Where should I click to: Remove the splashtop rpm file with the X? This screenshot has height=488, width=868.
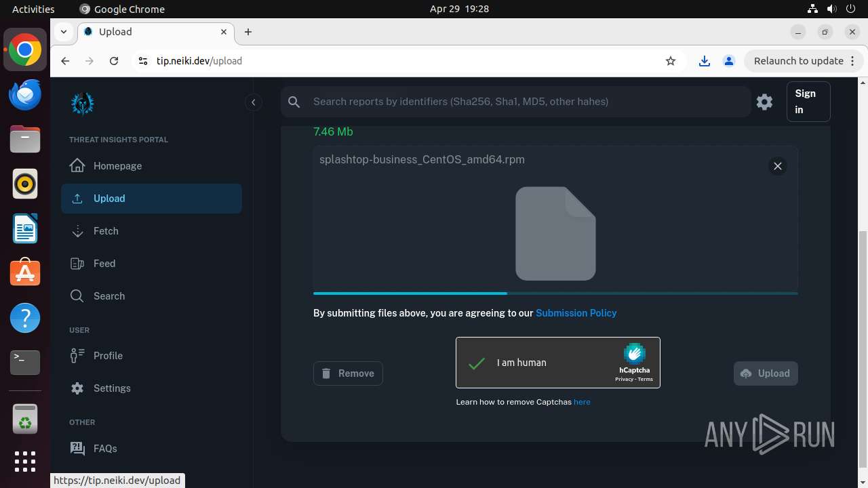point(778,166)
